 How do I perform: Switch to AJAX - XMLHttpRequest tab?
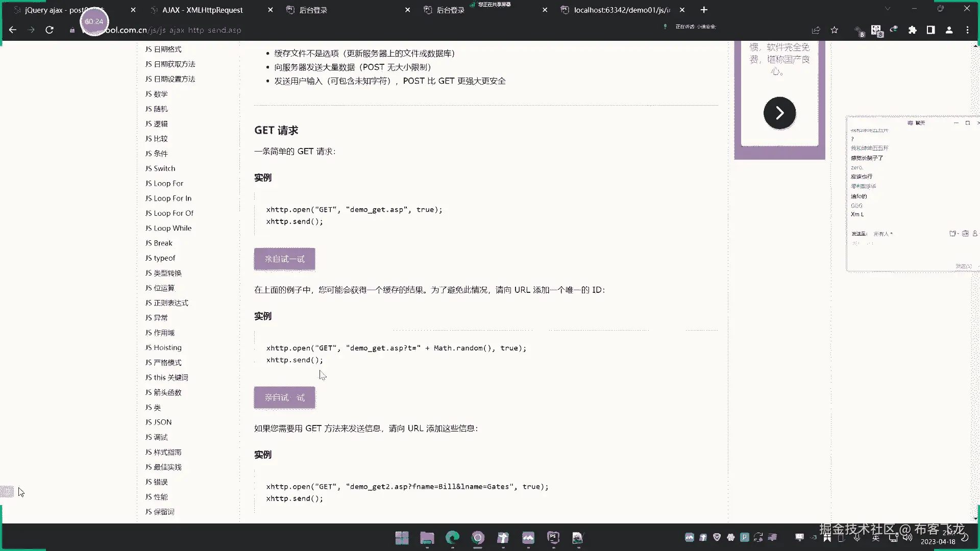[x=203, y=10]
